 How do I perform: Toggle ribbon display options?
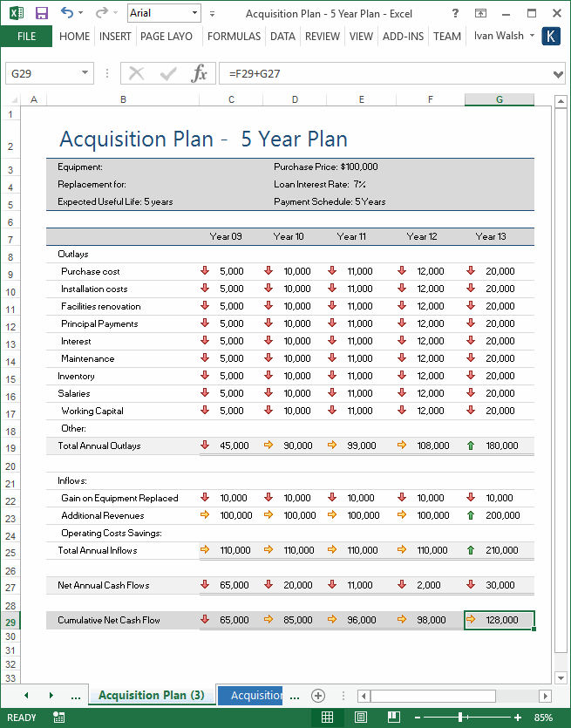[x=480, y=11]
